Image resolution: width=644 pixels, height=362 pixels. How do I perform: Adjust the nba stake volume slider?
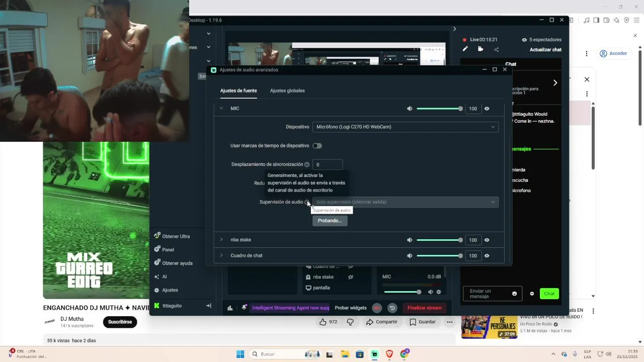tap(439, 240)
